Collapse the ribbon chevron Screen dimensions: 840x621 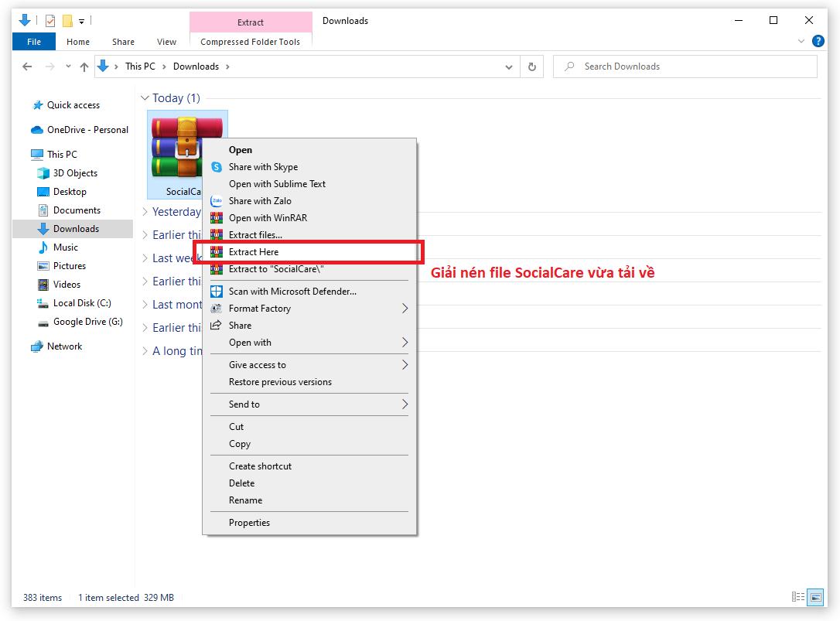click(x=801, y=41)
